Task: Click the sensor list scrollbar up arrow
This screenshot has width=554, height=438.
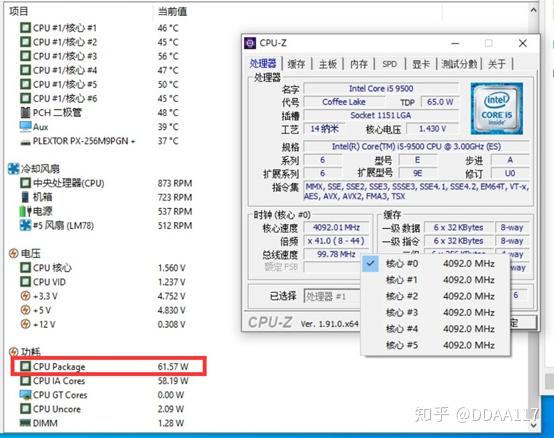Action: 533,10
